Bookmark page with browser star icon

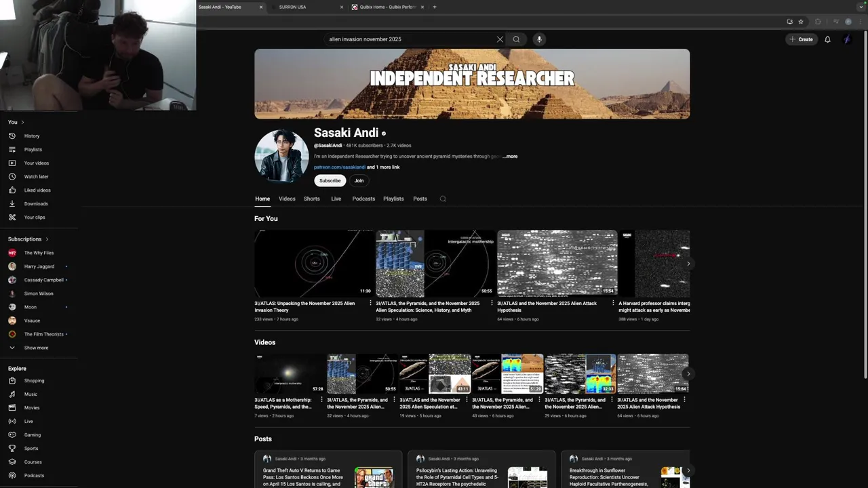[801, 22]
